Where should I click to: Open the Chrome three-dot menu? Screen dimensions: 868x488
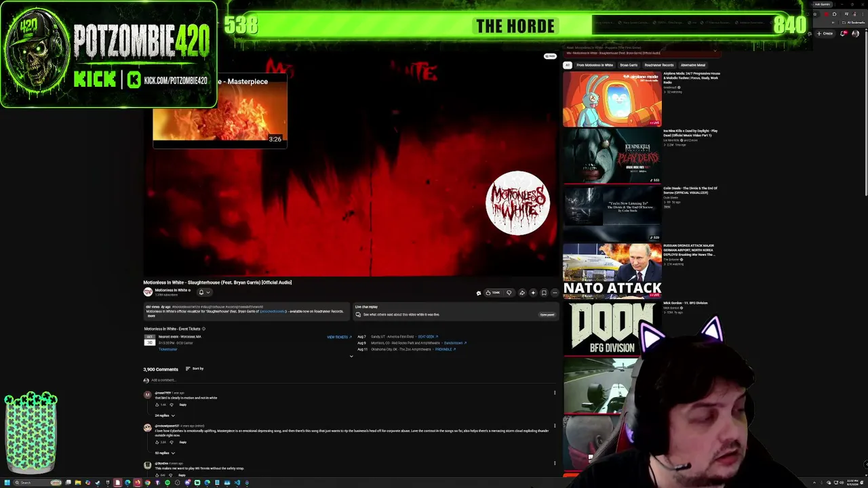[864, 14]
